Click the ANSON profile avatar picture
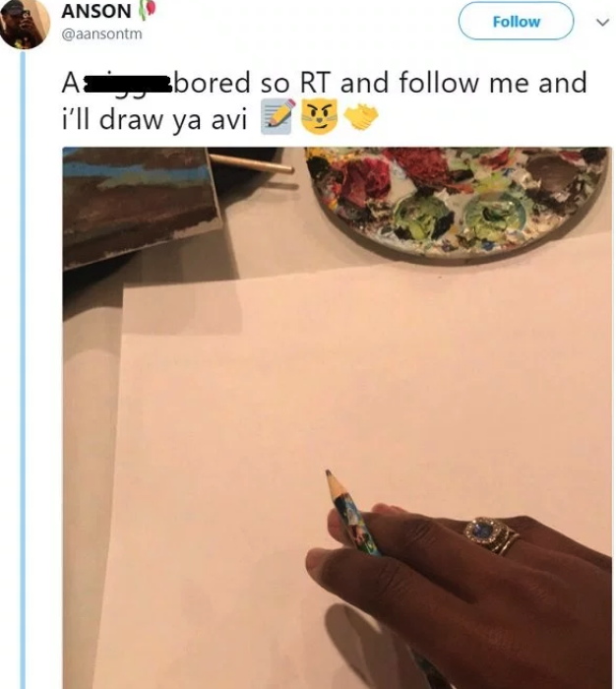 click(24, 24)
